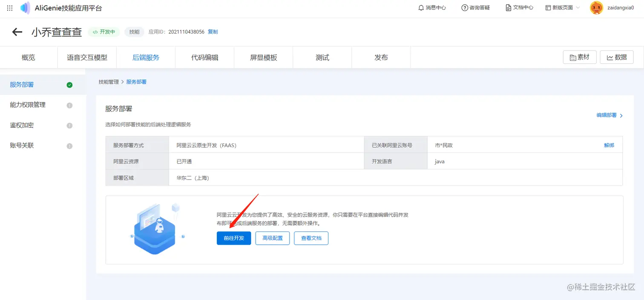The image size is (644, 300).
Task: Click the 查看文档 button
Action: coord(311,238)
